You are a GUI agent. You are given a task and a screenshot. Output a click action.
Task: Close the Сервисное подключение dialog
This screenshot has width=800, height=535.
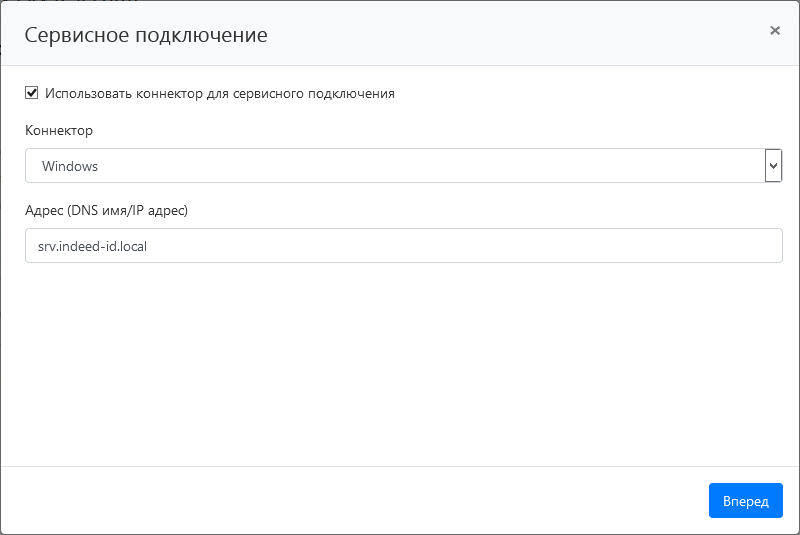[x=774, y=31]
